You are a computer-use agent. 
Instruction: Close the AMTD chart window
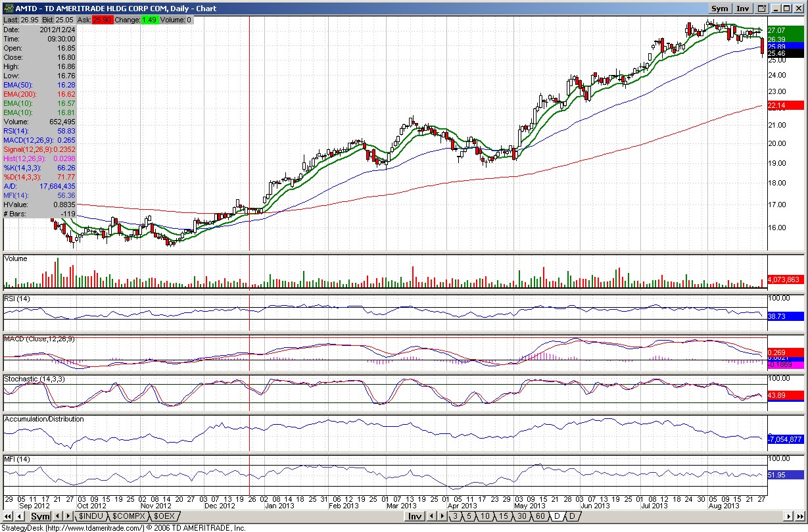pos(798,9)
